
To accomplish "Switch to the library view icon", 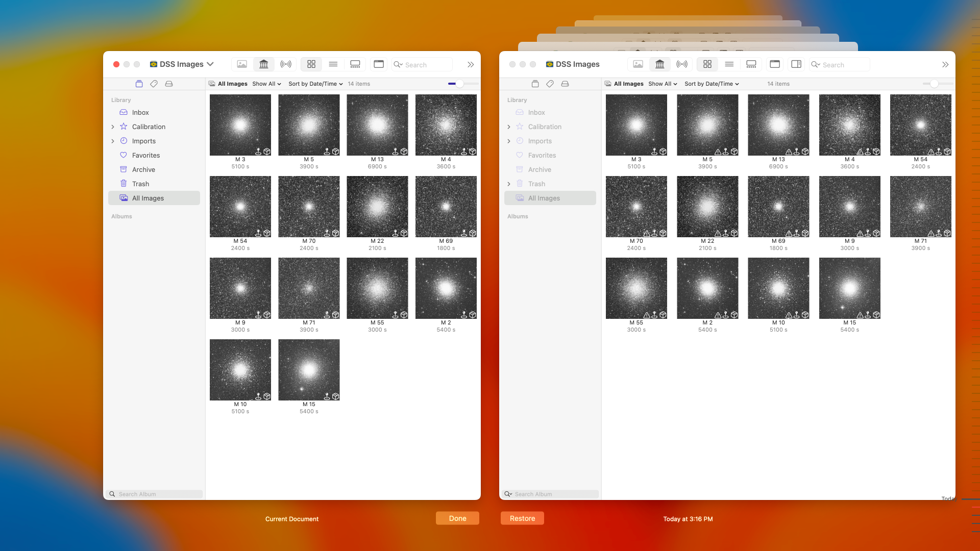I will [x=263, y=64].
